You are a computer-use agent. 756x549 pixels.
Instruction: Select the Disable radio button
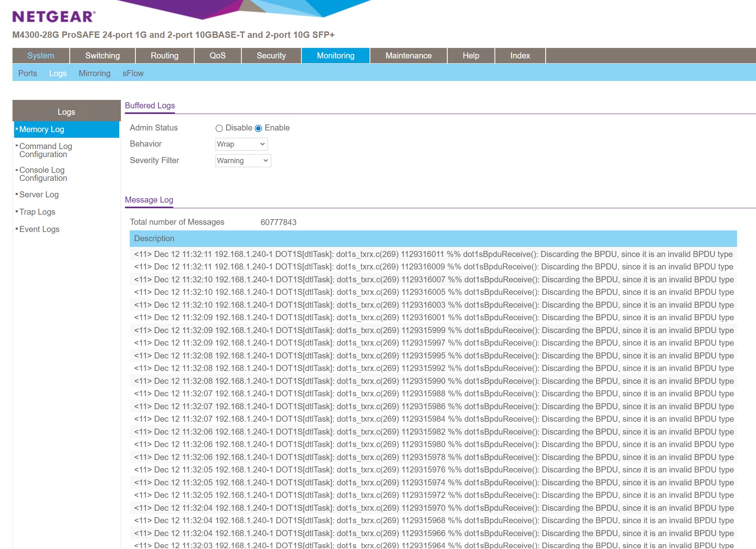[x=219, y=128]
